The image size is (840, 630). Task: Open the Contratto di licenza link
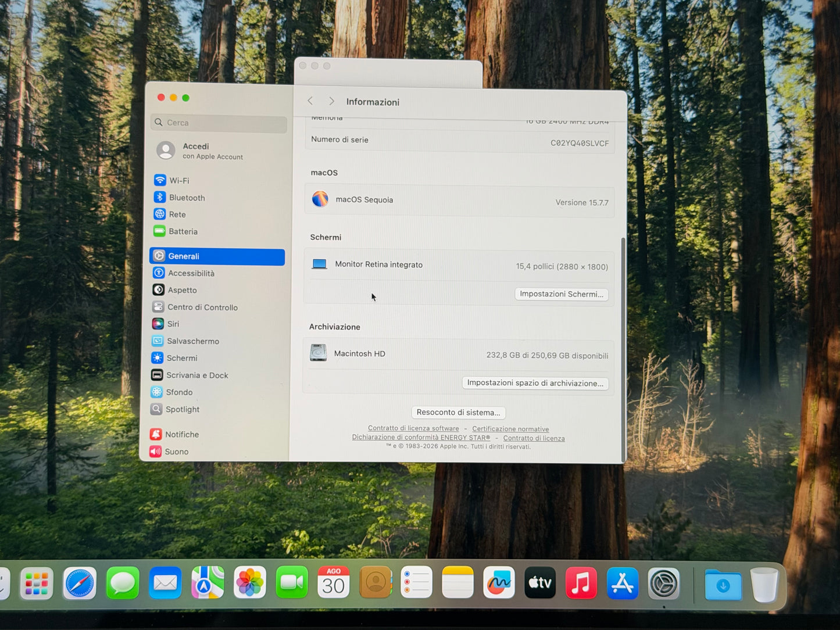[534, 438]
